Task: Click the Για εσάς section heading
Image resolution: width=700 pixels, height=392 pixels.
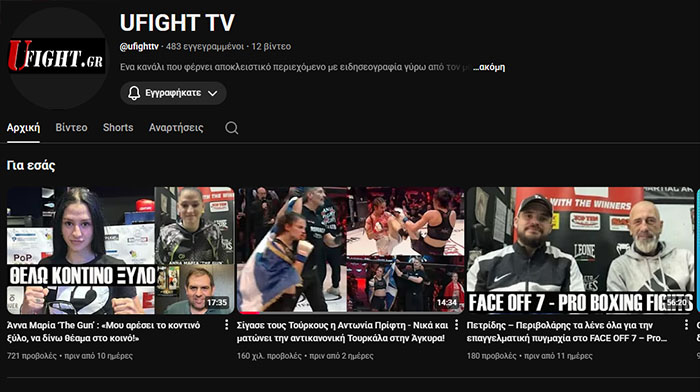Action: [x=31, y=166]
